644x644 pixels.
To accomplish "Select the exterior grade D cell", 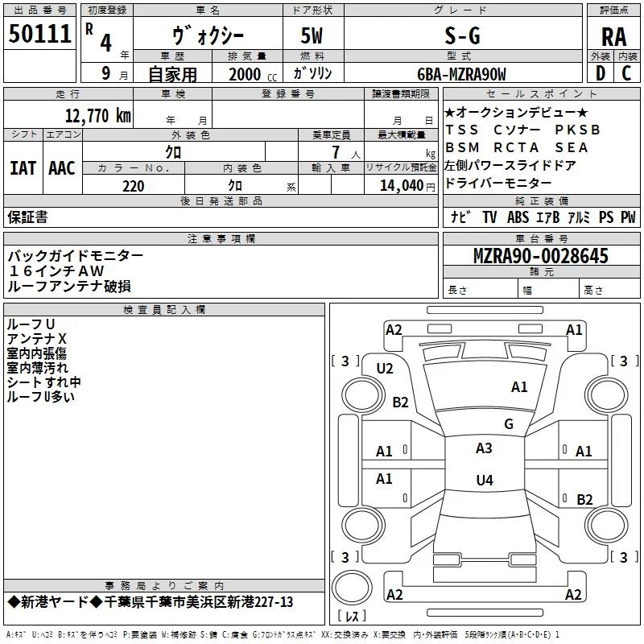I will [601, 73].
